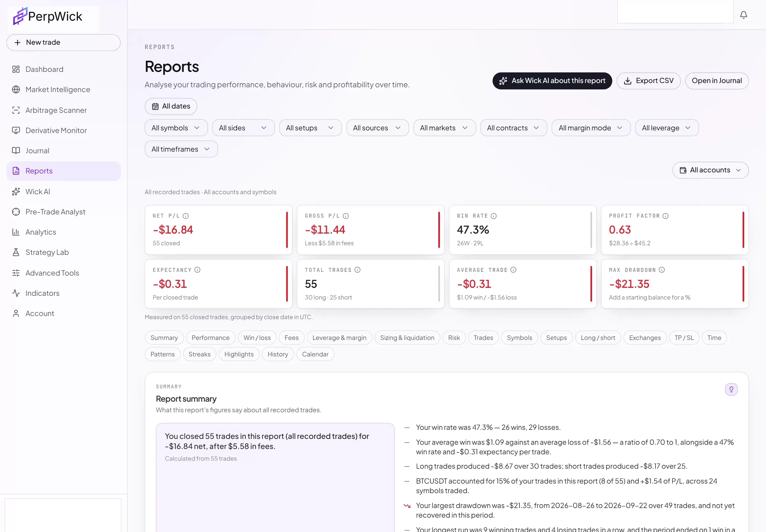Viewport: 766px width, 532px height.
Task: Click the REPORTS breadcrumb label
Action: (x=160, y=47)
